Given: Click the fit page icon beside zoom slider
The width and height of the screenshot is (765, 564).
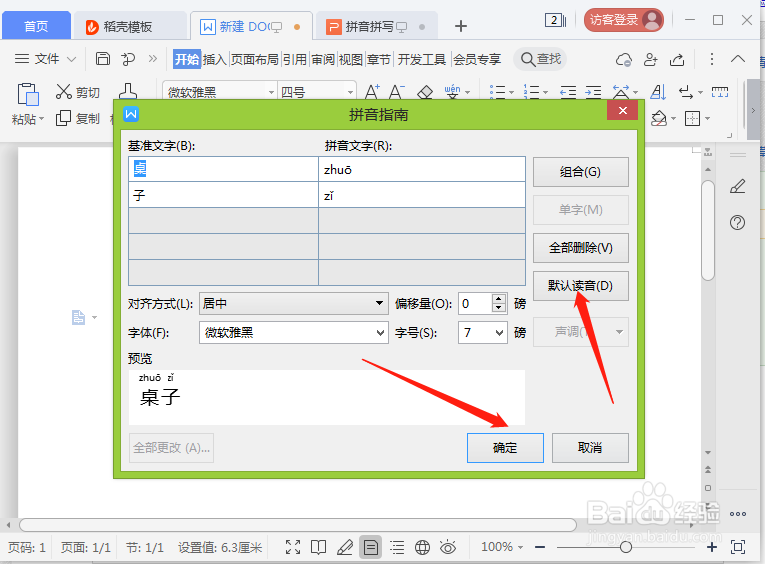Looking at the screenshot, I should point(738,547).
